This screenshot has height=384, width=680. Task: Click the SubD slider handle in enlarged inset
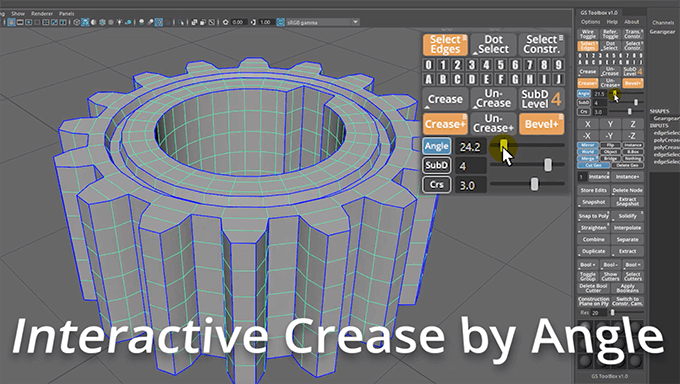[x=548, y=165]
